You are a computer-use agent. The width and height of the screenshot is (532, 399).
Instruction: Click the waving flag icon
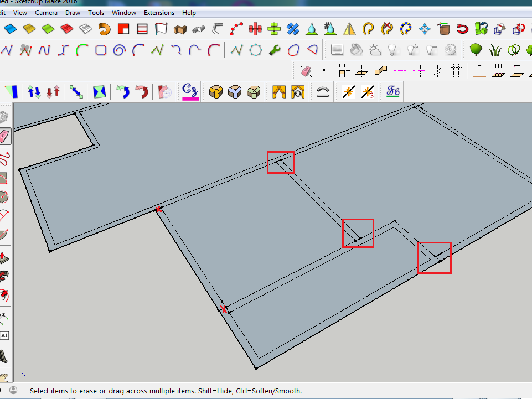(x=161, y=29)
